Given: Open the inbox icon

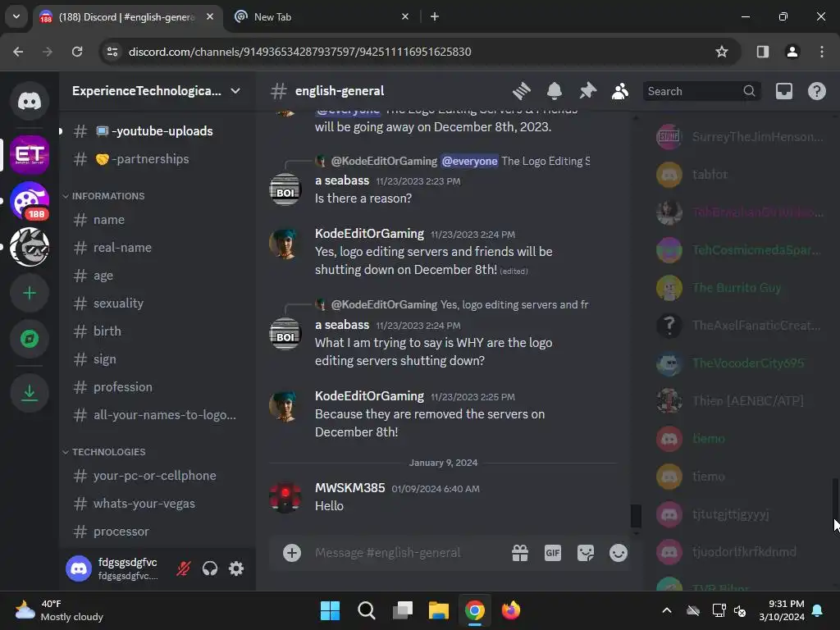Looking at the screenshot, I should click(x=783, y=91).
